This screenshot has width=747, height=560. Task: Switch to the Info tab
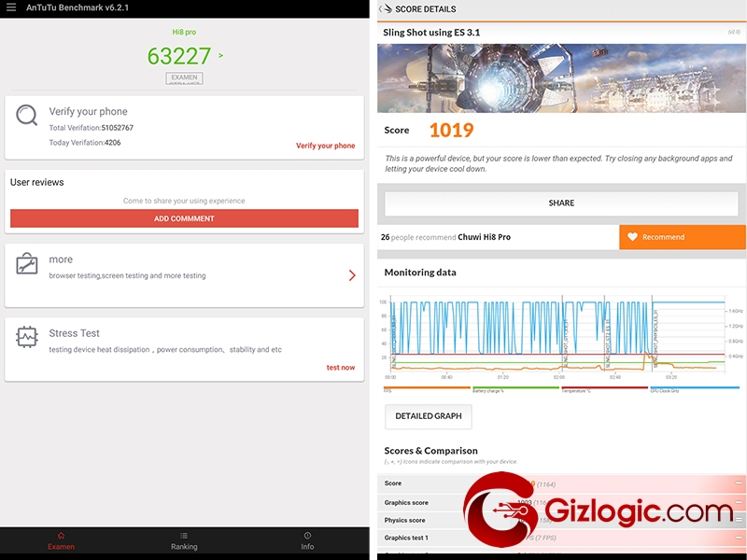pos(307,541)
